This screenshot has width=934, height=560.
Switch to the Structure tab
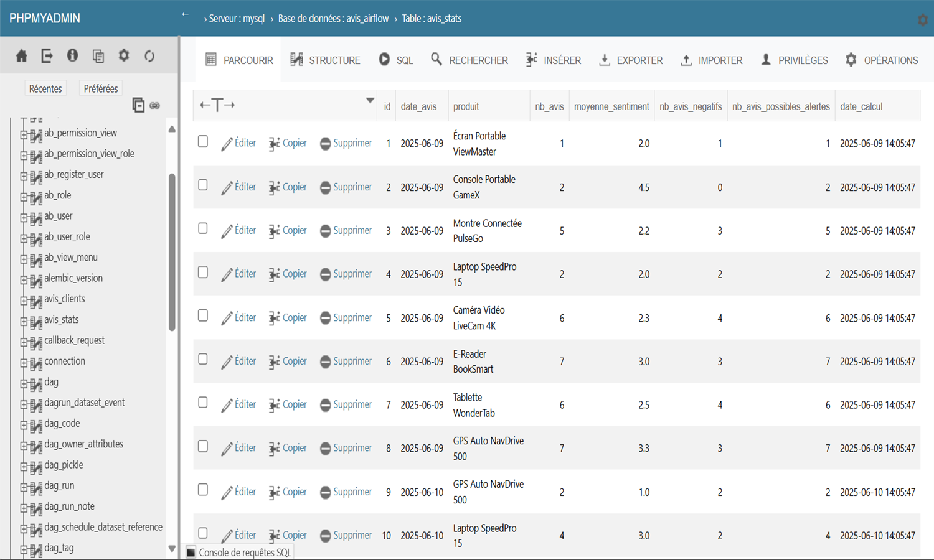325,60
